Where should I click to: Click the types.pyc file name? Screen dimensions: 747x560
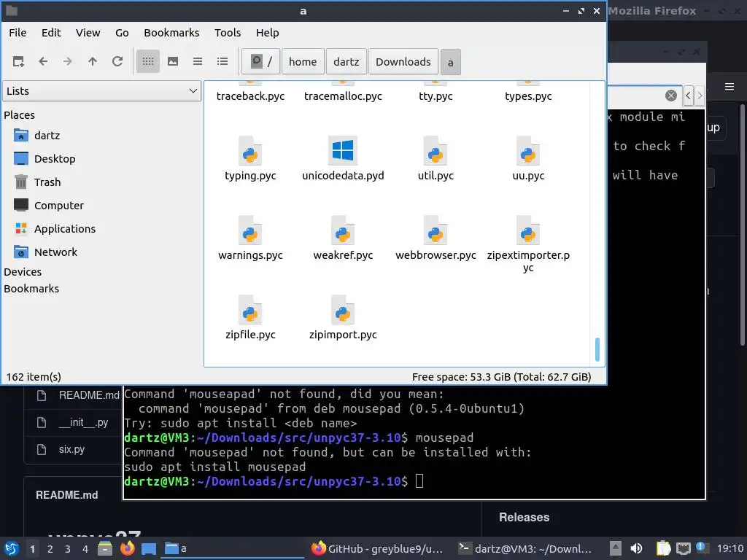pyautogui.click(x=528, y=96)
